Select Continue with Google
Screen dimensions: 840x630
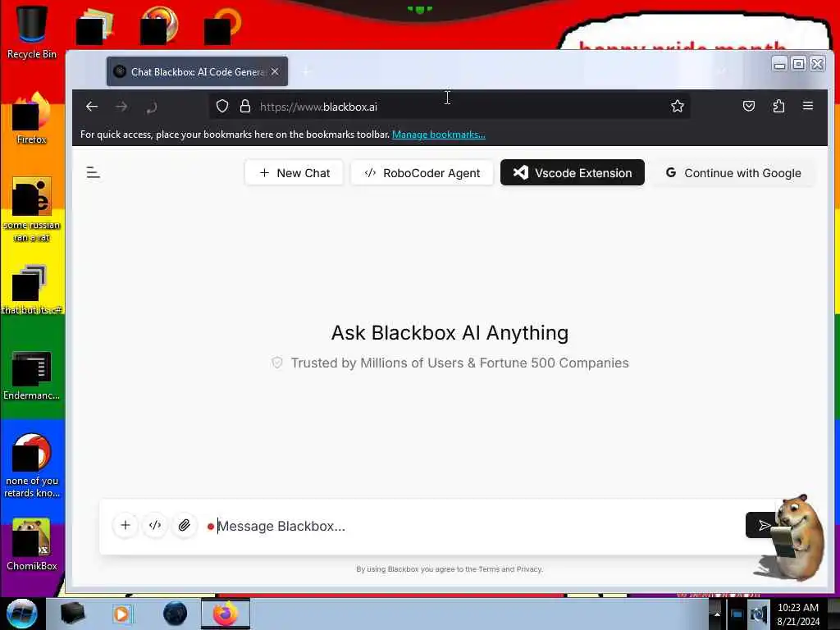point(733,173)
